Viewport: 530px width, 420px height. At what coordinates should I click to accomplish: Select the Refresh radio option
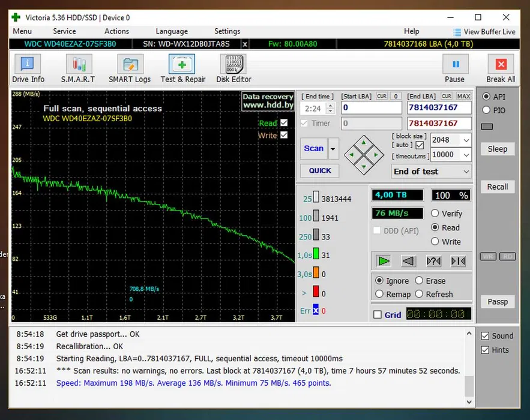[x=419, y=294]
